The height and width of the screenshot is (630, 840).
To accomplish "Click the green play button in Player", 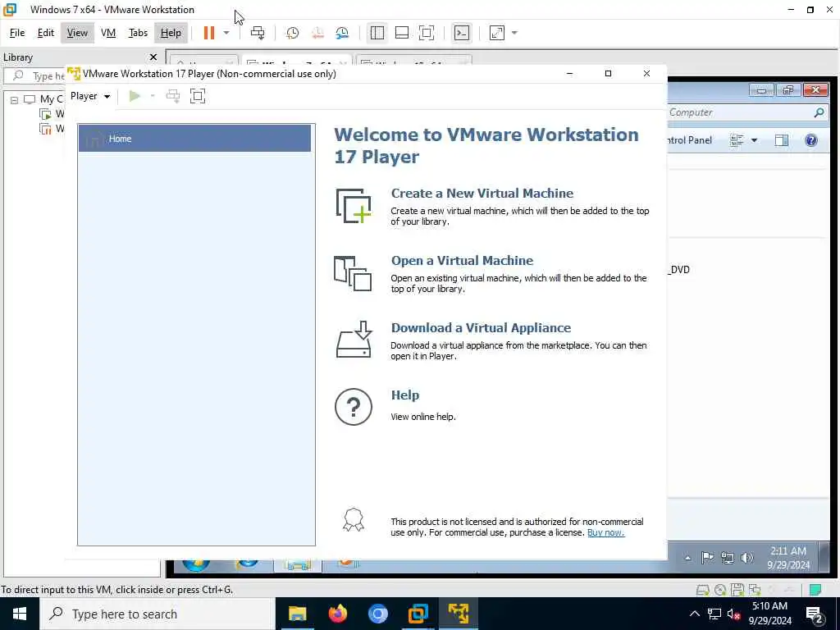I will [135, 96].
